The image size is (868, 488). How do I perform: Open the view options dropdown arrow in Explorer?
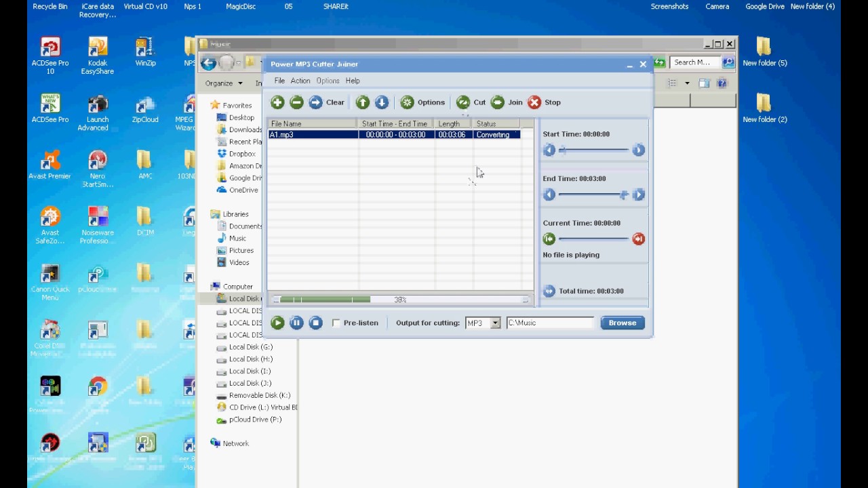[x=687, y=83]
